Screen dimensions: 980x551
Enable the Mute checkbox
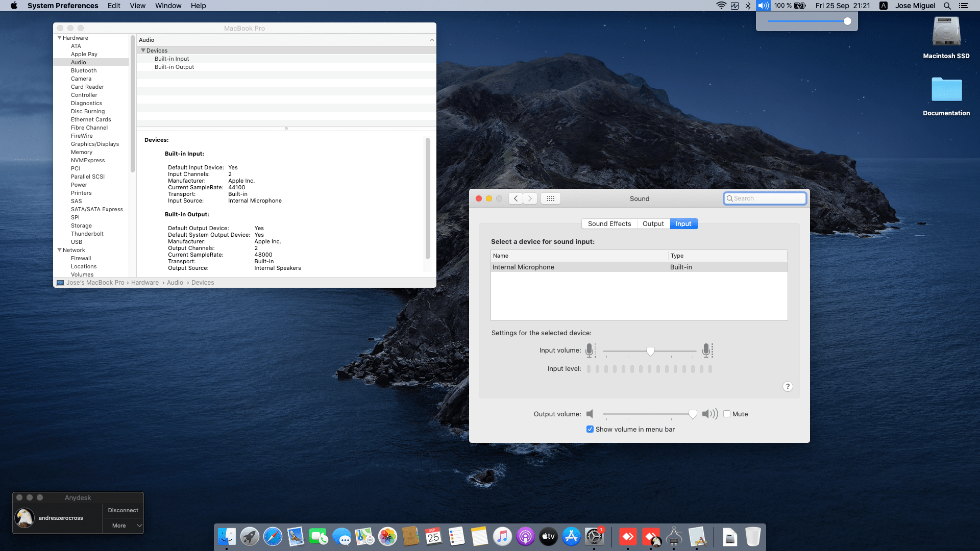click(727, 414)
